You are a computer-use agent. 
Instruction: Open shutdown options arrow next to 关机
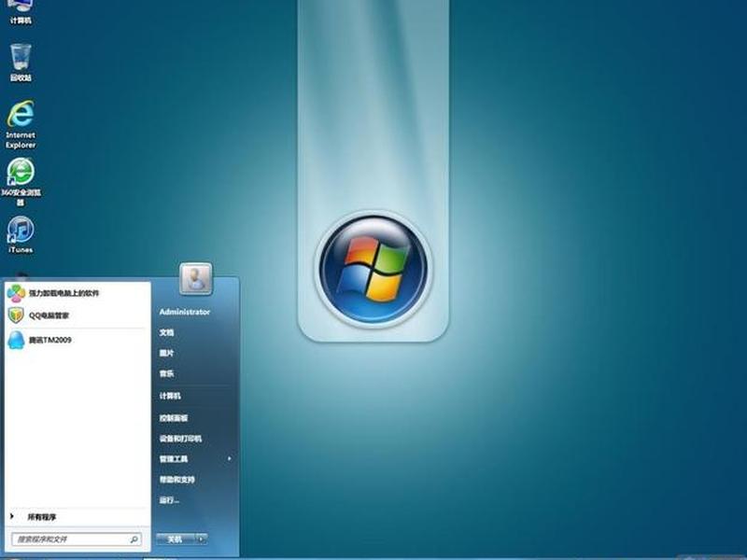pos(202,539)
